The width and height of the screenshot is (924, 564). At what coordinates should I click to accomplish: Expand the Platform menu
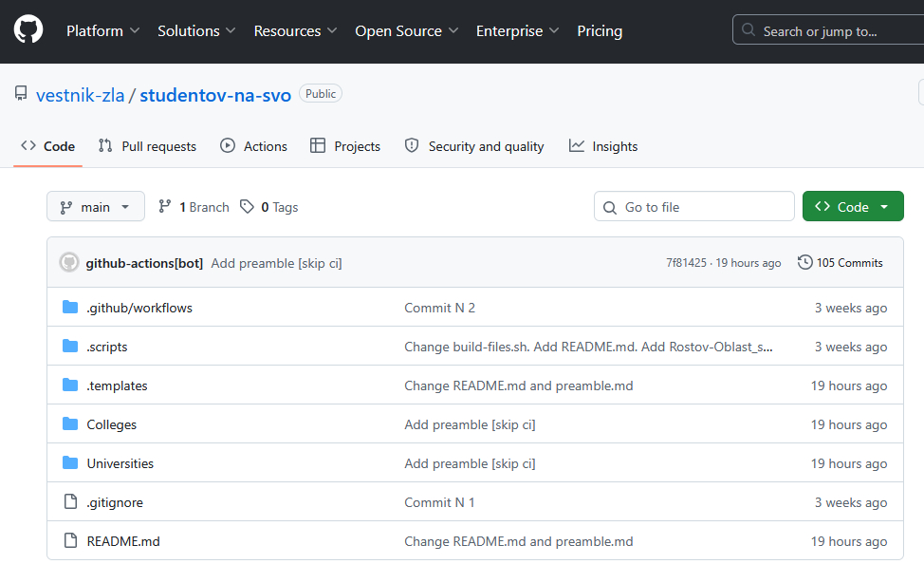pyautogui.click(x=102, y=30)
